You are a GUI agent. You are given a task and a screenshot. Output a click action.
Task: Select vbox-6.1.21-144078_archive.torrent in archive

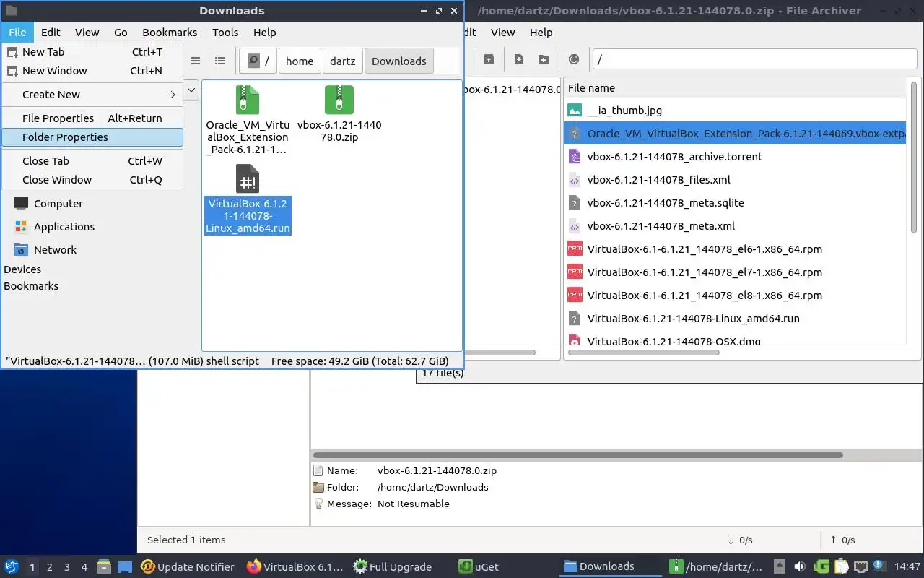[734, 157]
